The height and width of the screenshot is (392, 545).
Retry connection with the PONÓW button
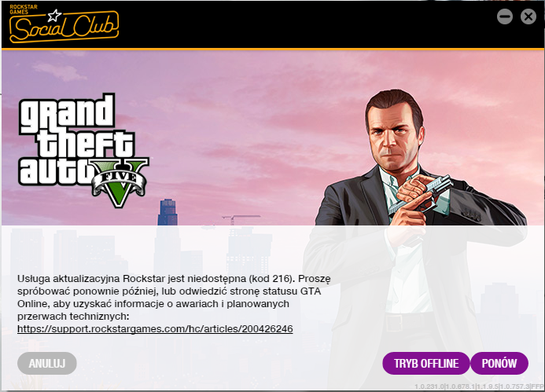pos(499,364)
